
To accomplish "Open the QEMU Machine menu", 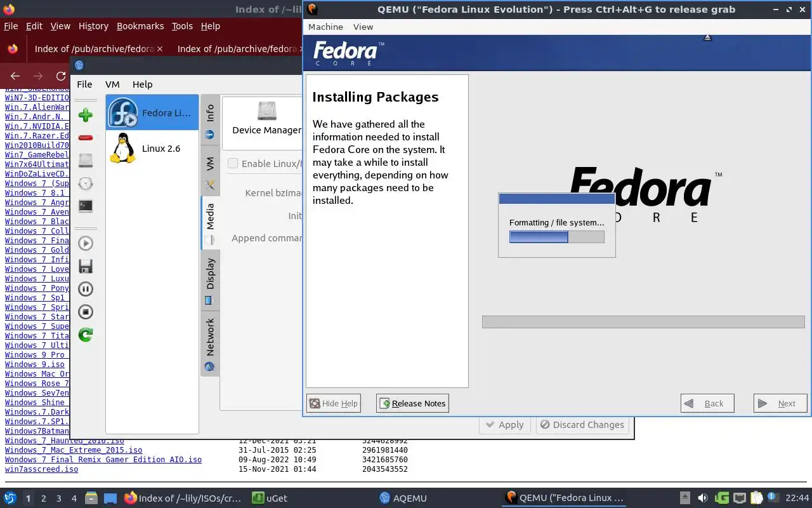I will [x=325, y=27].
